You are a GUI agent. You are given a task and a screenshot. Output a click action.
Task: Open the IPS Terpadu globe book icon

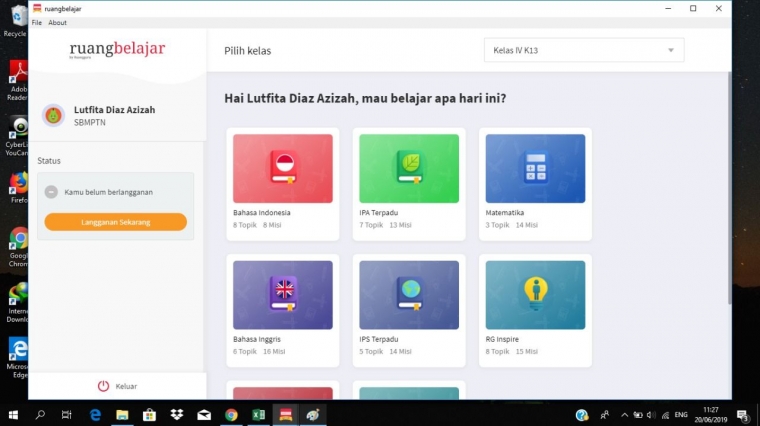[x=409, y=293]
